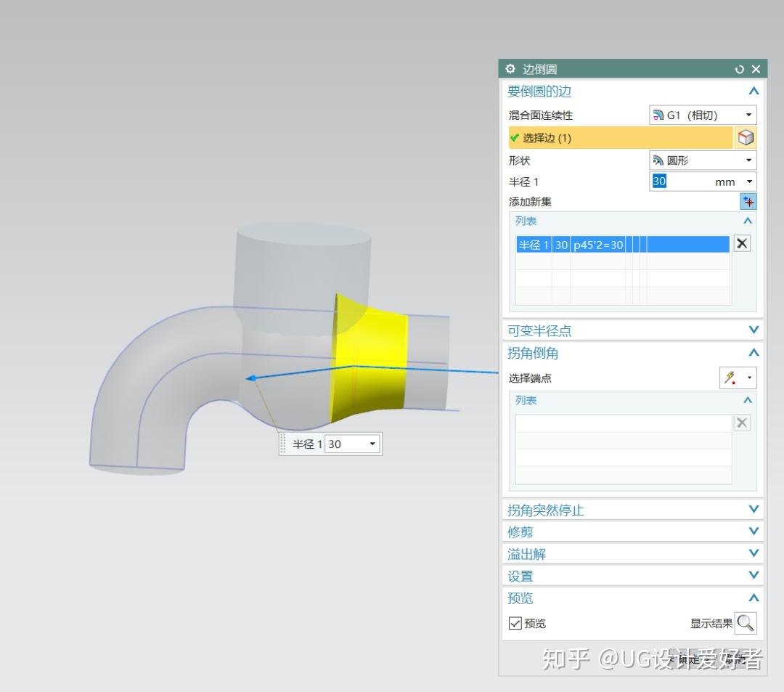Viewport: 784px width, 692px height.
Task: Click the blue radius drag arrow handle
Action: (x=251, y=378)
